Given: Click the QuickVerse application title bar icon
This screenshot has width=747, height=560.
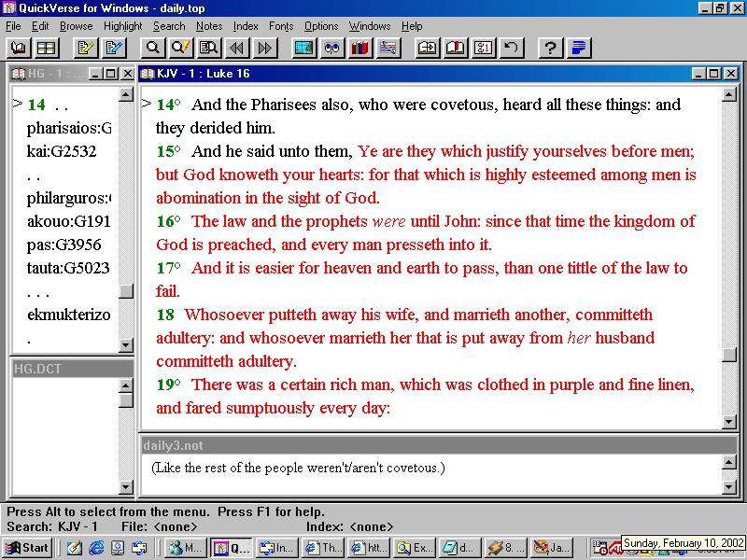Looking at the screenshot, I should [9, 8].
